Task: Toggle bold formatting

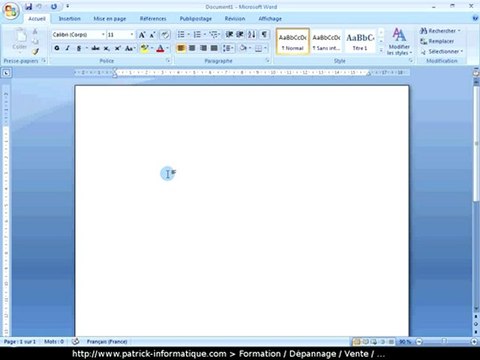Action: (x=57, y=48)
